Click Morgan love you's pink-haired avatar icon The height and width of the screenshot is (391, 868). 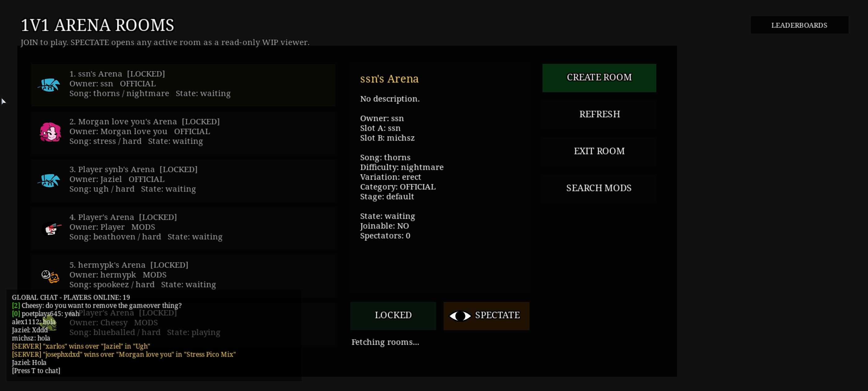coord(50,132)
